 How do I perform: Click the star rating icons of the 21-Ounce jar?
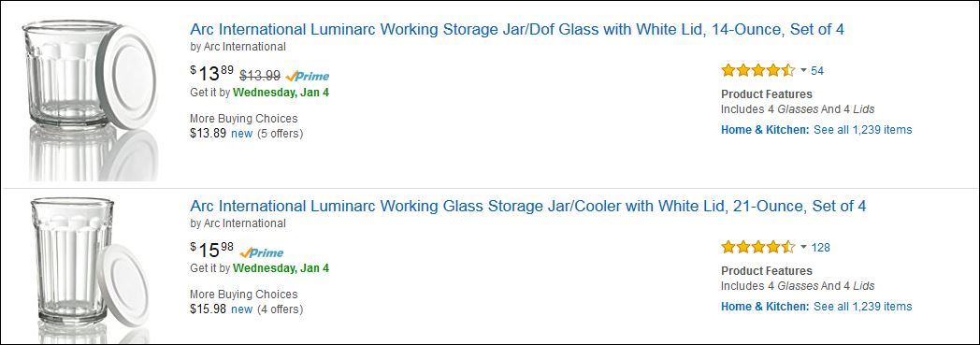tap(758, 247)
